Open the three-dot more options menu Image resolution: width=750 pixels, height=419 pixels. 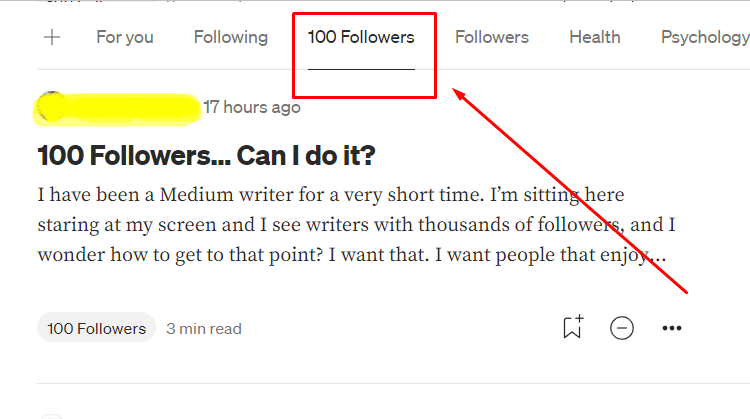point(672,328)
